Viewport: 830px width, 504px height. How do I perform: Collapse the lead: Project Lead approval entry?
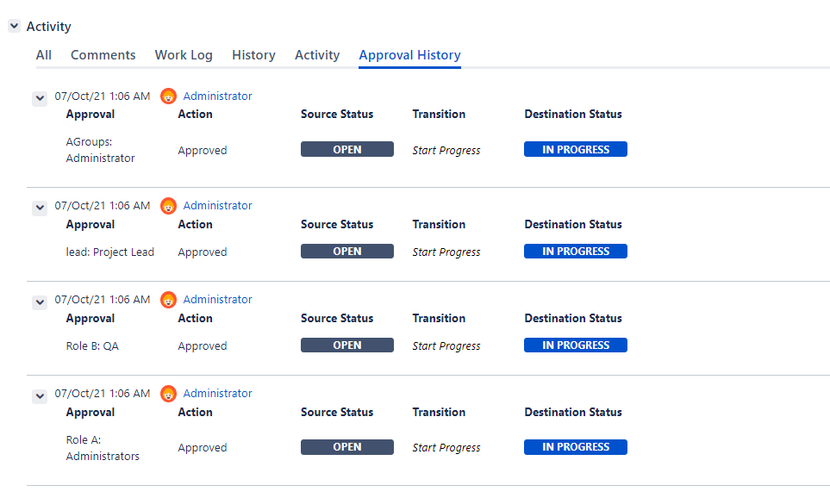(x=40, y=208)
